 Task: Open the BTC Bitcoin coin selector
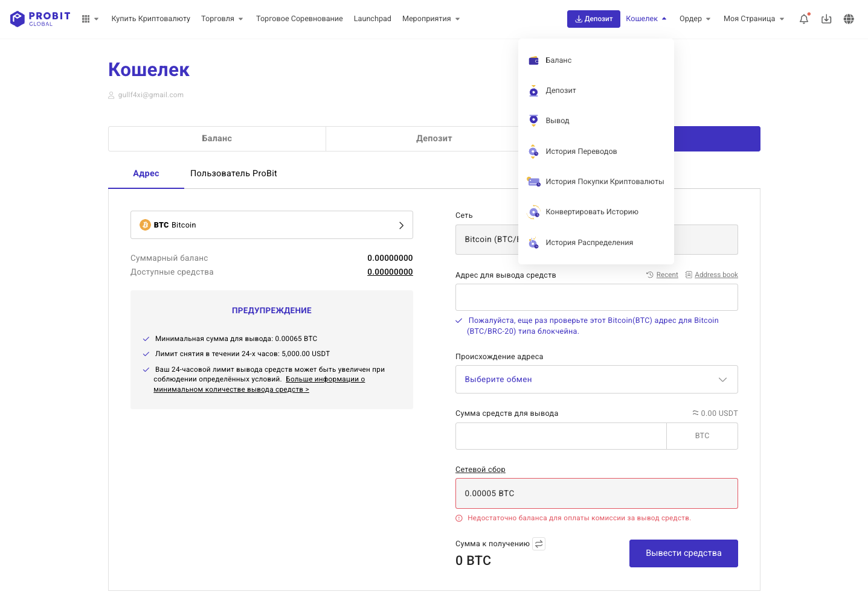[x=272, y=225]
